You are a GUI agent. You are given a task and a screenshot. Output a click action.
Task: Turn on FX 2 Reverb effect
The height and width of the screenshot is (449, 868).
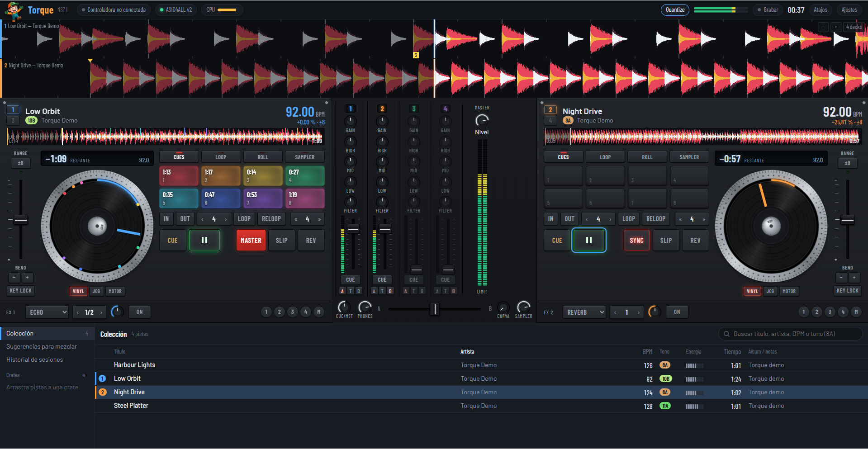(x=677, y=312)
